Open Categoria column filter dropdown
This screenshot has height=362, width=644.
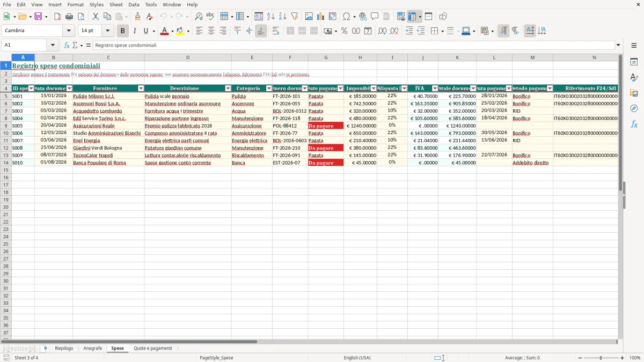click(x=269, y=88)
